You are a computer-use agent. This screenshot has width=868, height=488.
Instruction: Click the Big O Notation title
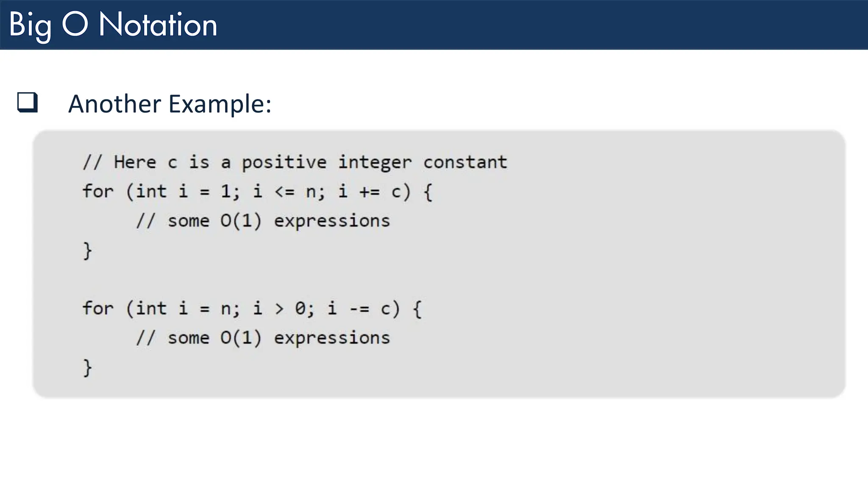pyautogui.click(x=113, y=25)
